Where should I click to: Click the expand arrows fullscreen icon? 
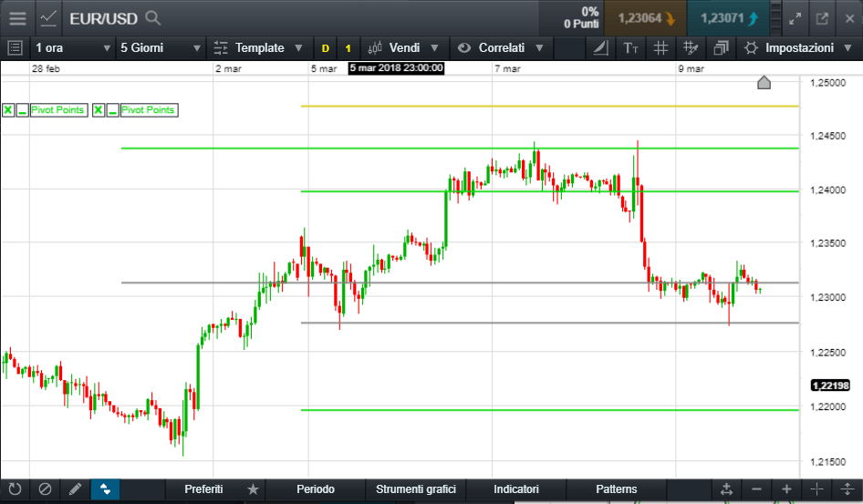pyautogui.click(x=795, y=19)
